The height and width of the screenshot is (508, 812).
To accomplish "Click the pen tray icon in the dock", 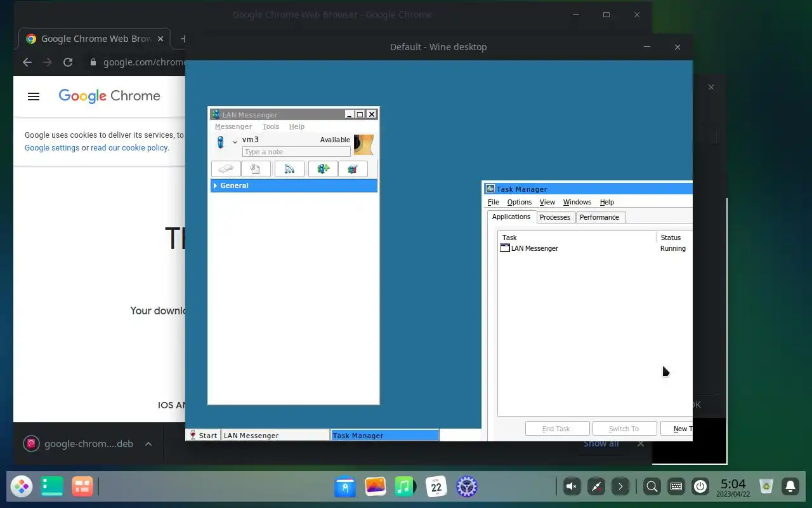I will pos(596,486).
